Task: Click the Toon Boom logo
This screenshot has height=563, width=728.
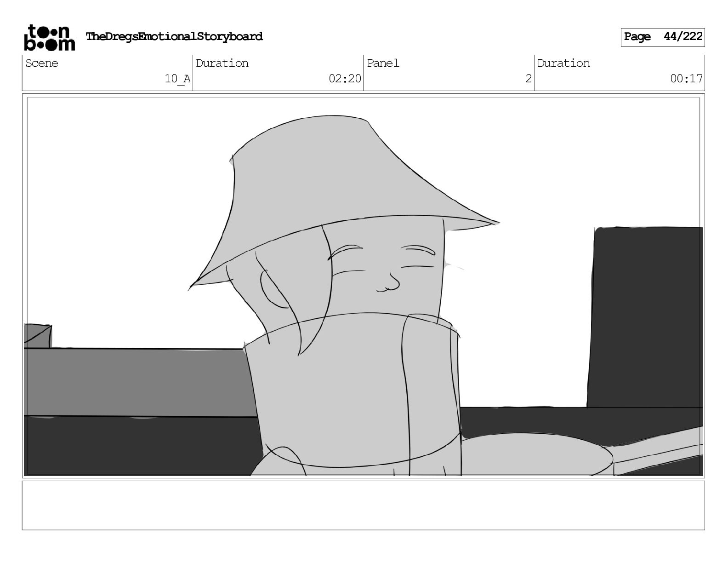Action: (49, 37)
